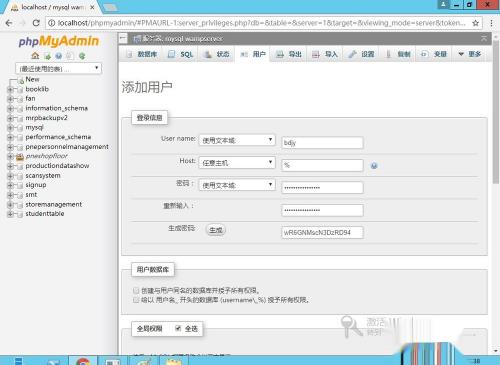
Task: Open the storemanagement database link
Action: tap(54, 204)
